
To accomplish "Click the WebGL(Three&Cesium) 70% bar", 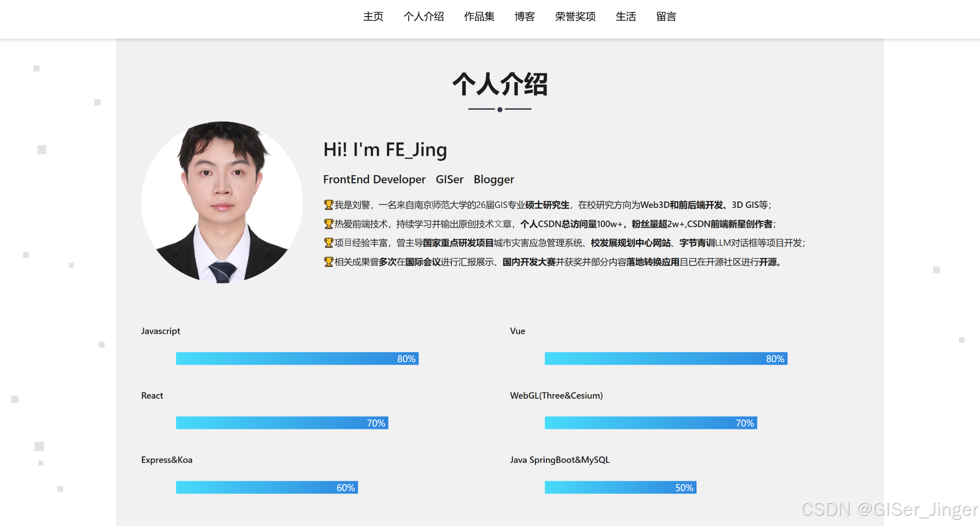I will (x=651, y=423).
